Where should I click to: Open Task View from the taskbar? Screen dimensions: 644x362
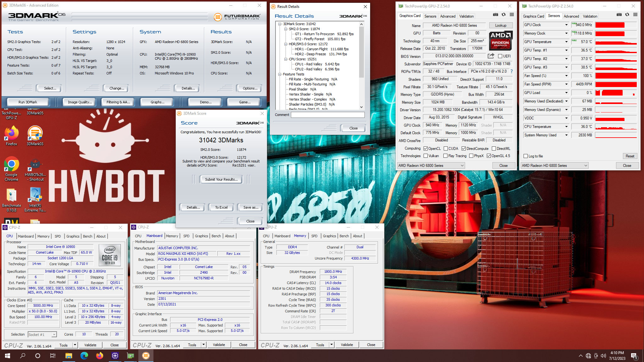(x=53, y=356)
